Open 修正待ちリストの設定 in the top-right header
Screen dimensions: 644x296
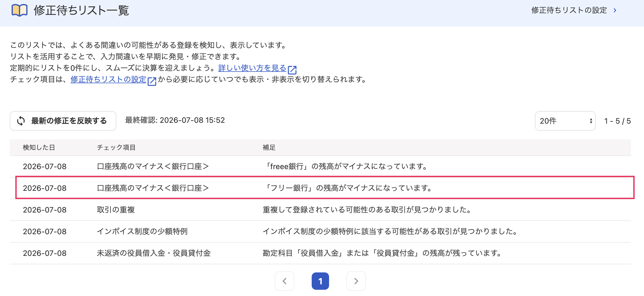click(569, 10)
